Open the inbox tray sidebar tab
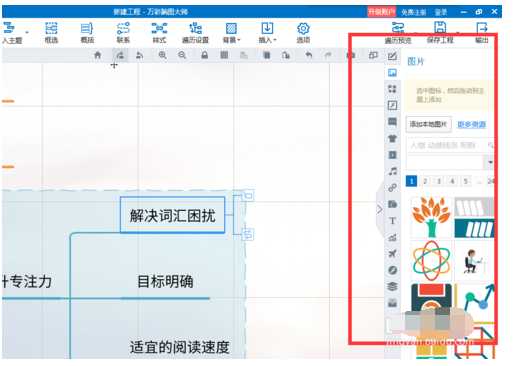 click(x=392, y=303)
